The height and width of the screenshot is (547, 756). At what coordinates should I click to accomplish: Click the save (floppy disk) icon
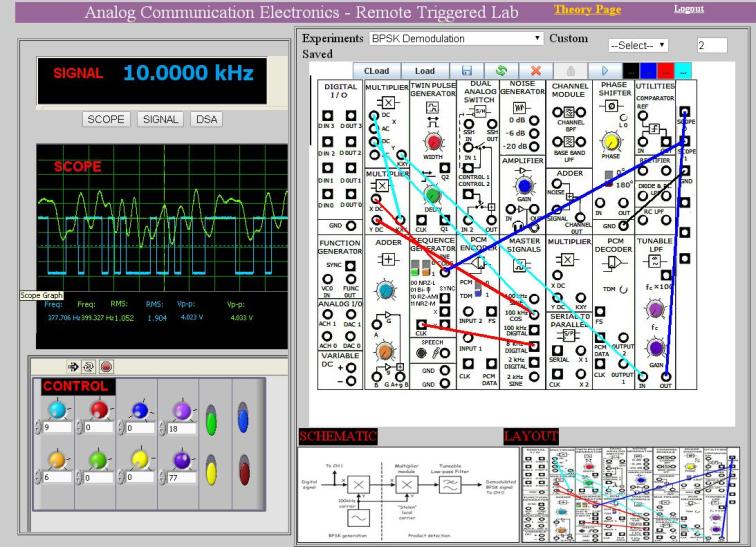[467, 71]
